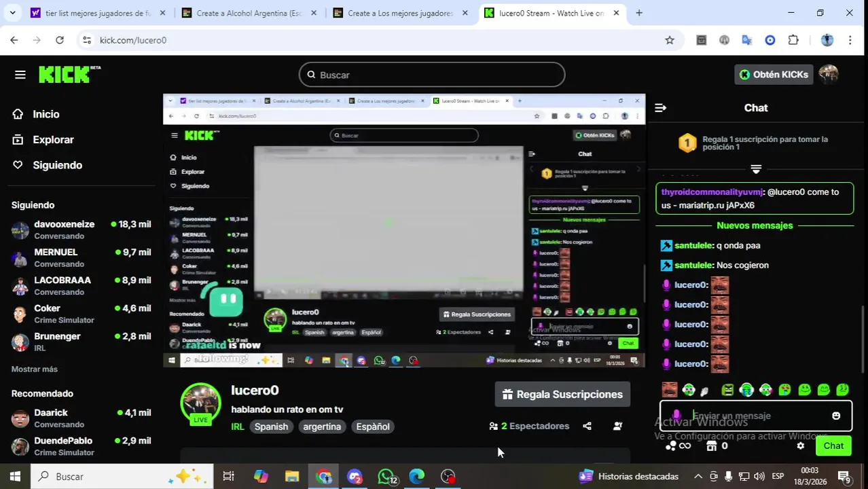Click the Enviar un mensaje chat input
The width and height of the screenshot is (868, 489).
[755, 416]
